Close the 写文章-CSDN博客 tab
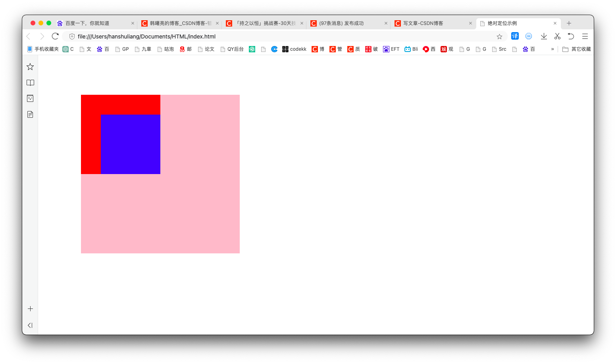The width and height of the screenshot is (616, 364). coord(470,23)
